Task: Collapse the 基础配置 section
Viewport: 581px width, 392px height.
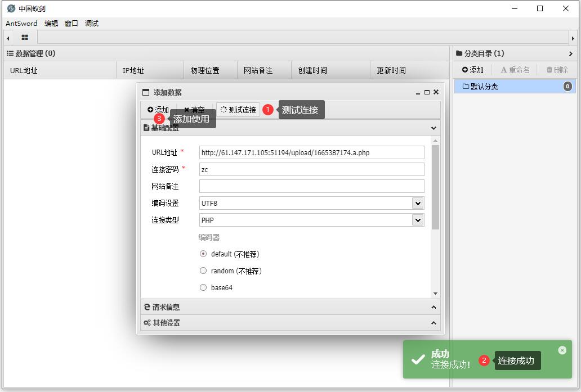Action: click(x=433, y=128)
